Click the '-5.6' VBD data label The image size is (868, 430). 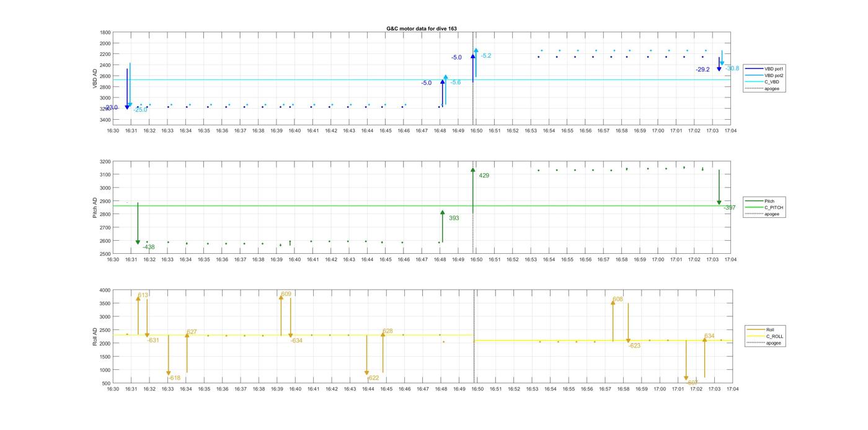click(455, 83)
